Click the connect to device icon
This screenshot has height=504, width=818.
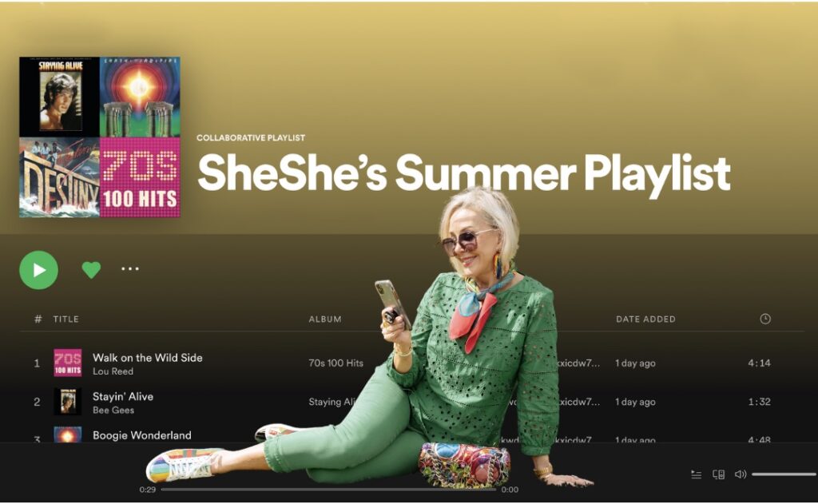tap(718, 474)
